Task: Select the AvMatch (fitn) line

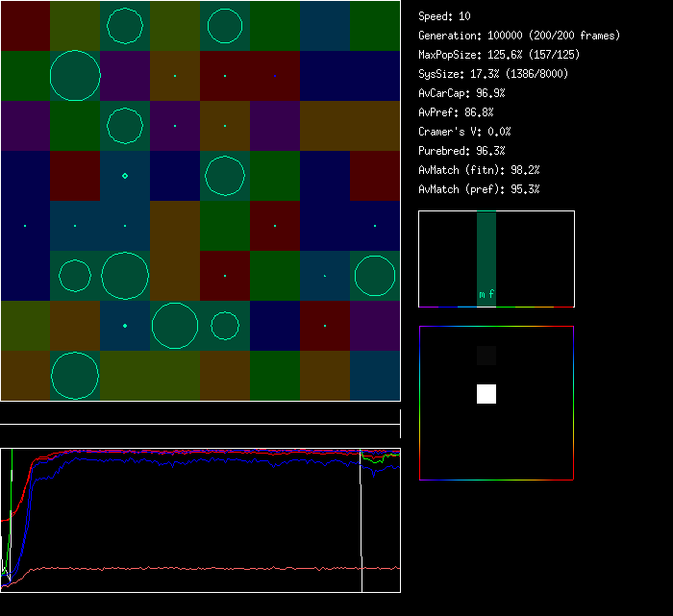Action: tap(479, 170)
